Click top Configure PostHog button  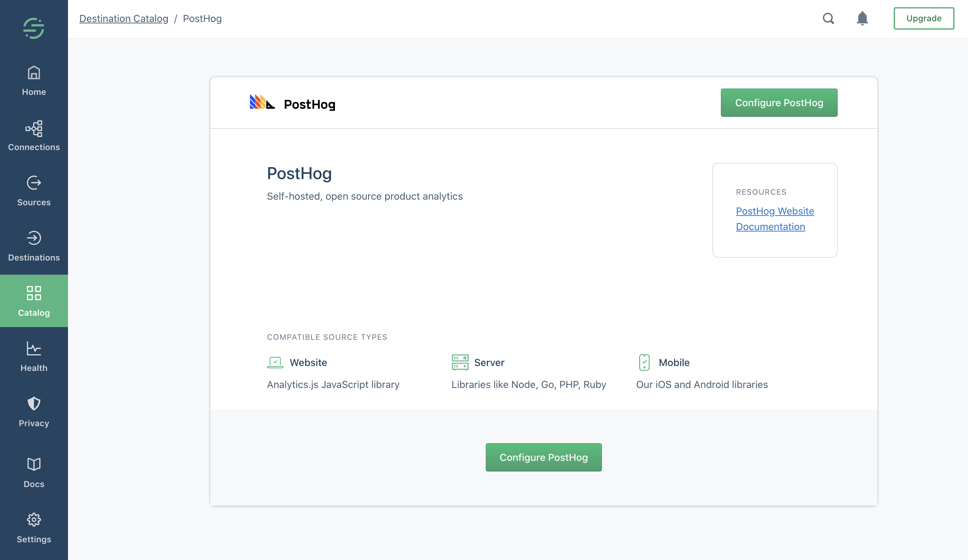pos(779,103)
